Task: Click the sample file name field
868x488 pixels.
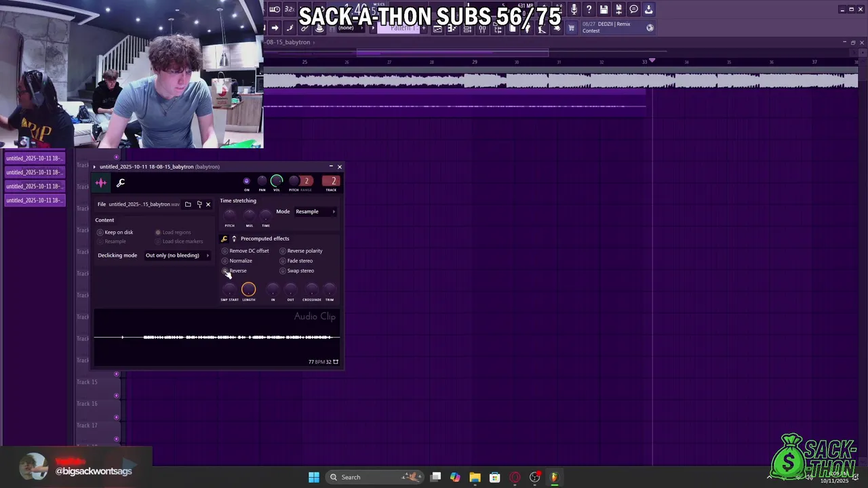Action: click(144, 204)
